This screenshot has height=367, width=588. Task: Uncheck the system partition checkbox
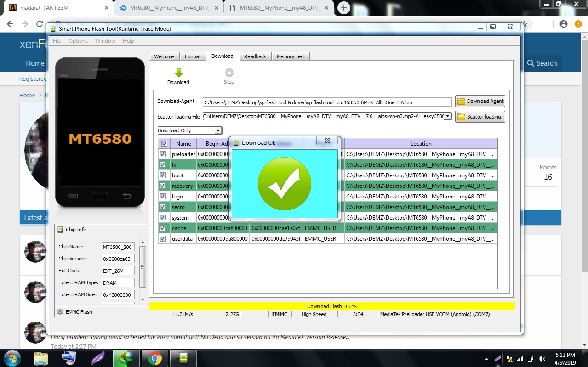pos(162,218)
